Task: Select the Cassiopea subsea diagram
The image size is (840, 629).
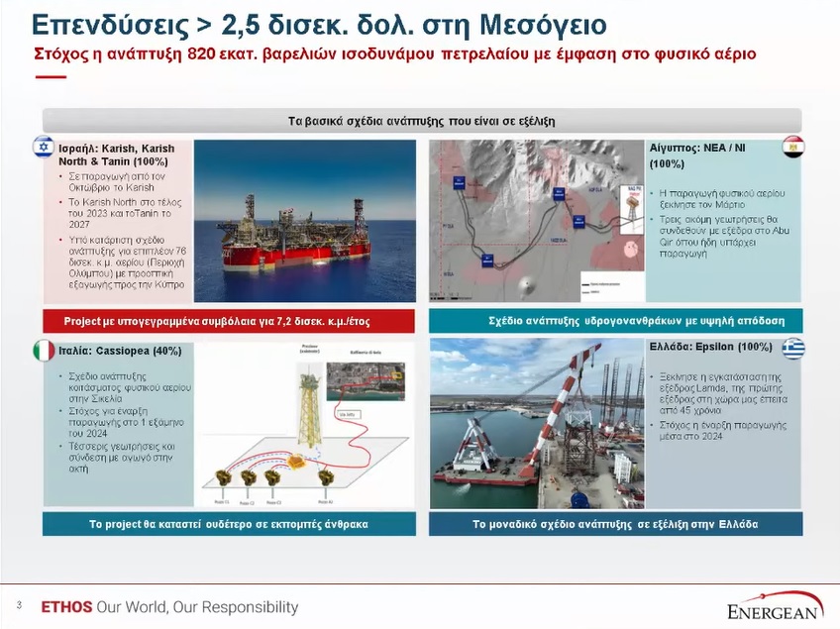Action: coord(305,424)
